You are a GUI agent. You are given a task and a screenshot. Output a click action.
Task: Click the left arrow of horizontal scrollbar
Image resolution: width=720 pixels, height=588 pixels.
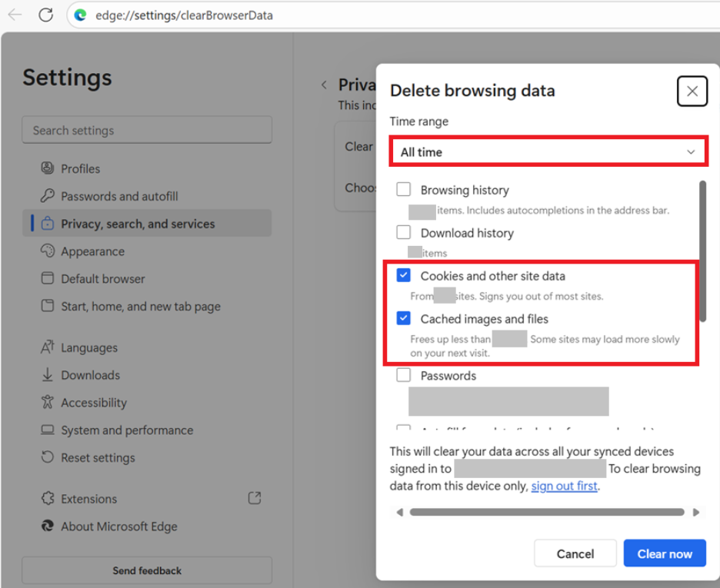click(399, 513)
